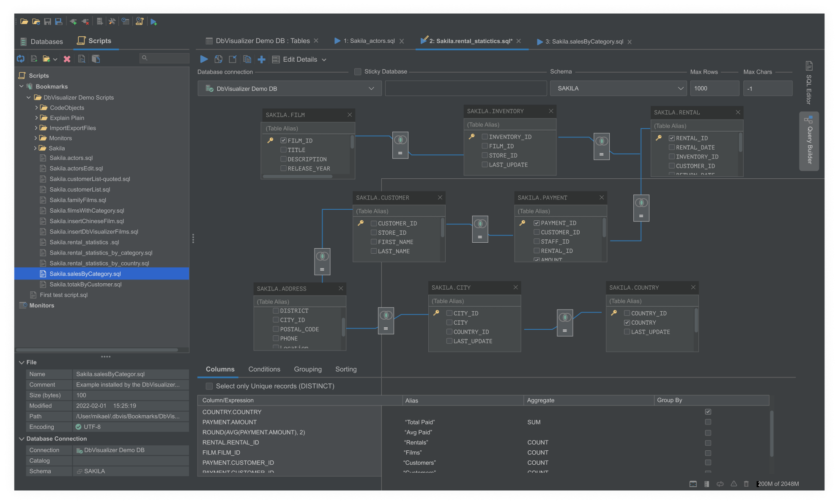Click the blue plus icon in the editor toolbar
Viewport: 838px width, 504px height.
(x=262, y=59)
